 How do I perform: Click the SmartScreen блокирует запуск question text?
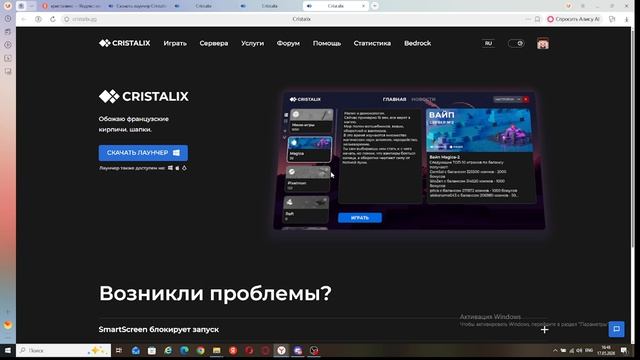point(159,329)
